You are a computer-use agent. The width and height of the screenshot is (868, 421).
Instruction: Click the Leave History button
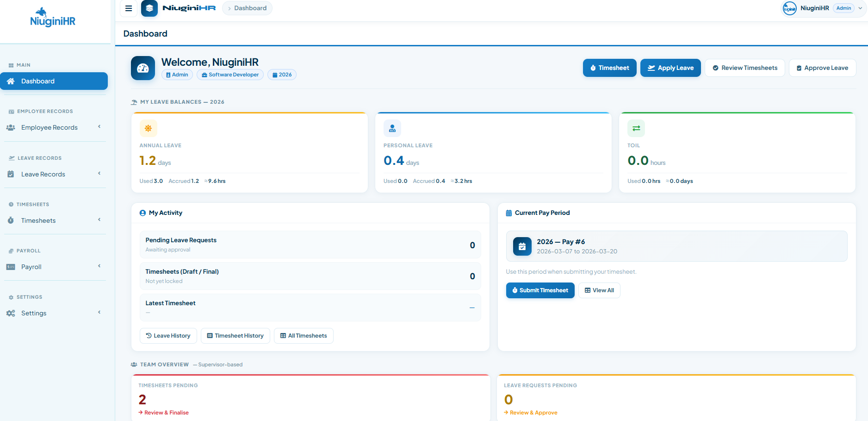[168, 336]
